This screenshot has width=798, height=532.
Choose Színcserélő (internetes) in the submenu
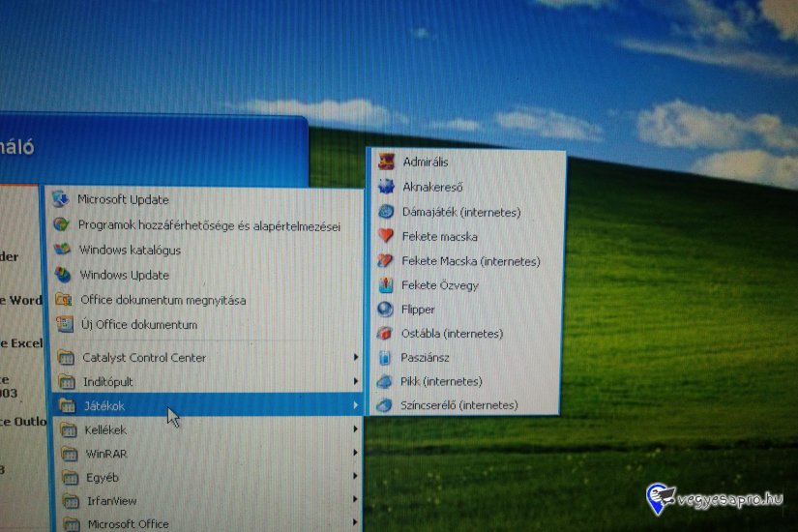(459, 405)
